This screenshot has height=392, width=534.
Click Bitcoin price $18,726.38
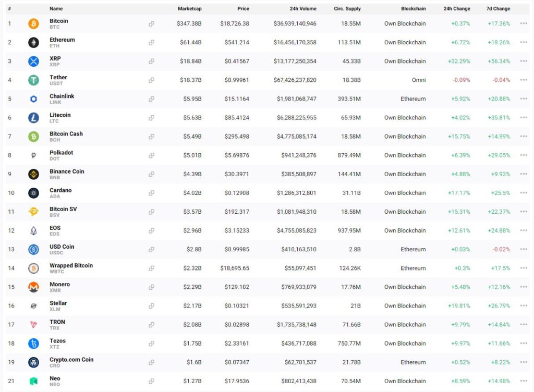pyautogui.click(x=235, y=23)
